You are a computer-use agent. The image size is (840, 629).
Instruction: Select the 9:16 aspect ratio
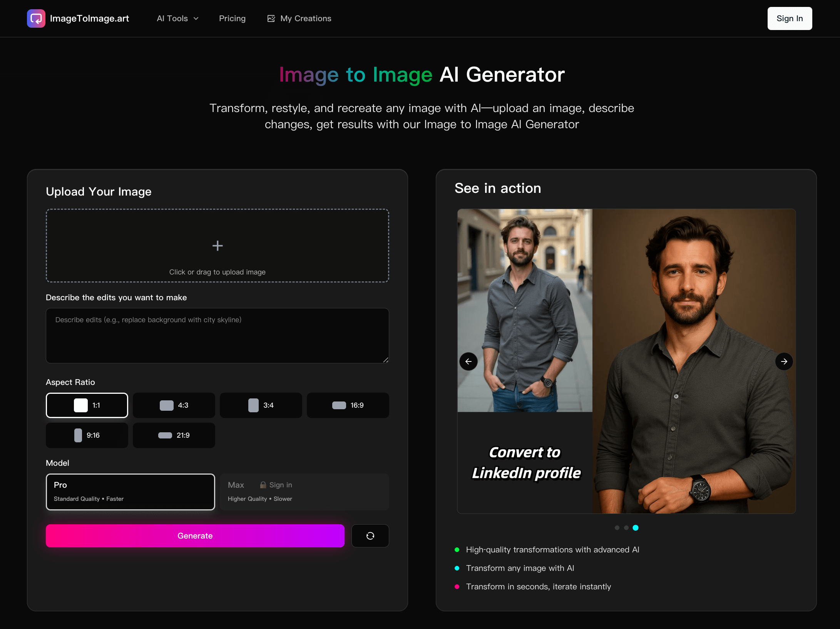[87, 435]
